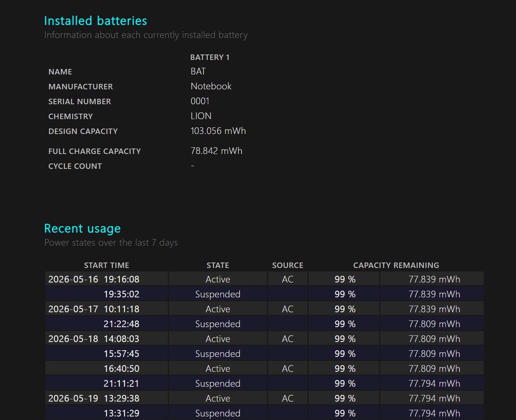Select start time 2026-05-18 14:08:03

tap(107, 338)
